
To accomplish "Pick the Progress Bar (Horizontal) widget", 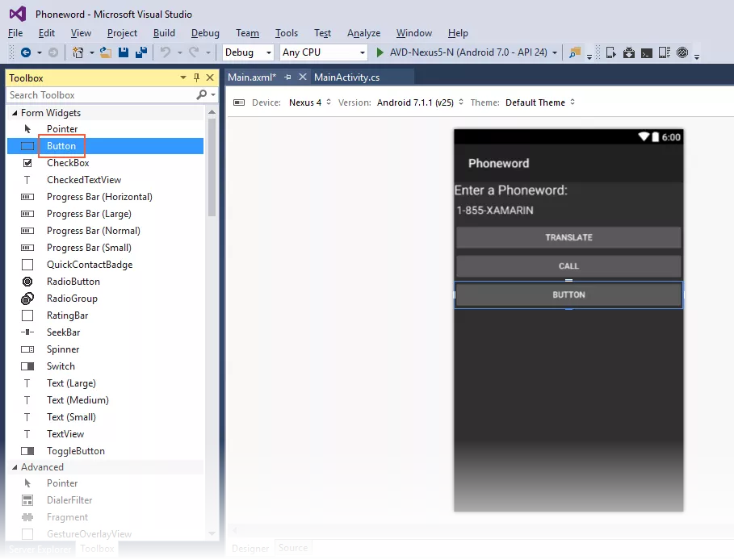I will point(106,197).
